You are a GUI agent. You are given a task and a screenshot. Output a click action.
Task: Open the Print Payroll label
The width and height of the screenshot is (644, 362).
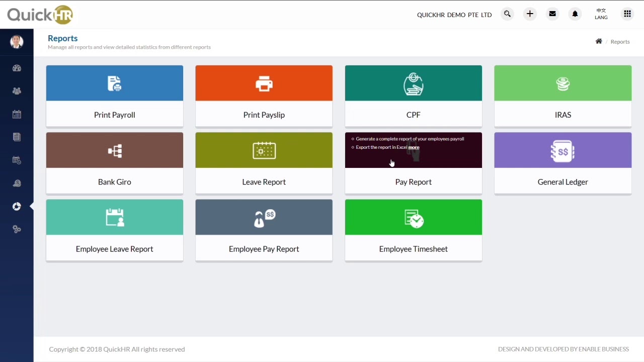pyautogui.click(x=115, y=115)
